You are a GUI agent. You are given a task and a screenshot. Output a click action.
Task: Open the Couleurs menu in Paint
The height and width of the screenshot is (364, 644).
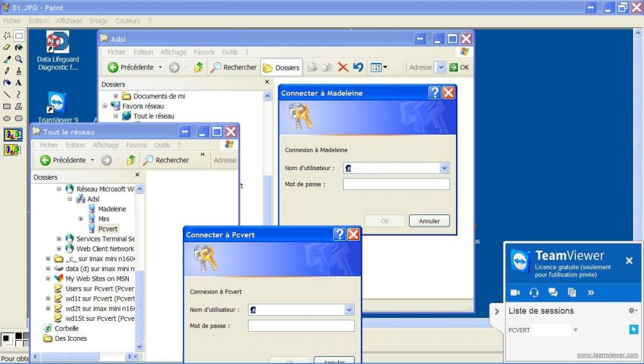pos(128,21)
